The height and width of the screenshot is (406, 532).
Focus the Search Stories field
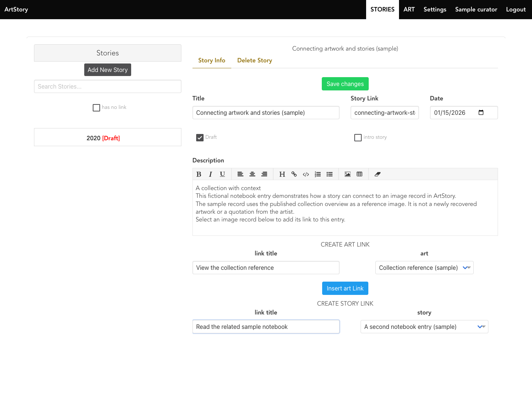pos(108,86)
